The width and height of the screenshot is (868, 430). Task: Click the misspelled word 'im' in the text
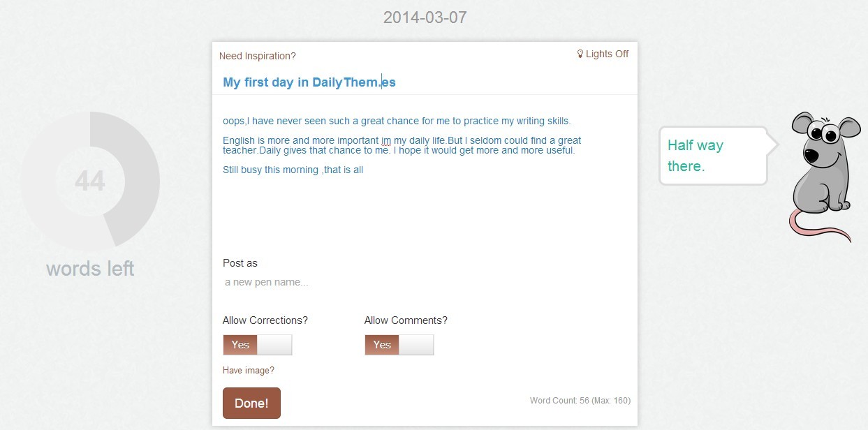tap(385, 140)
